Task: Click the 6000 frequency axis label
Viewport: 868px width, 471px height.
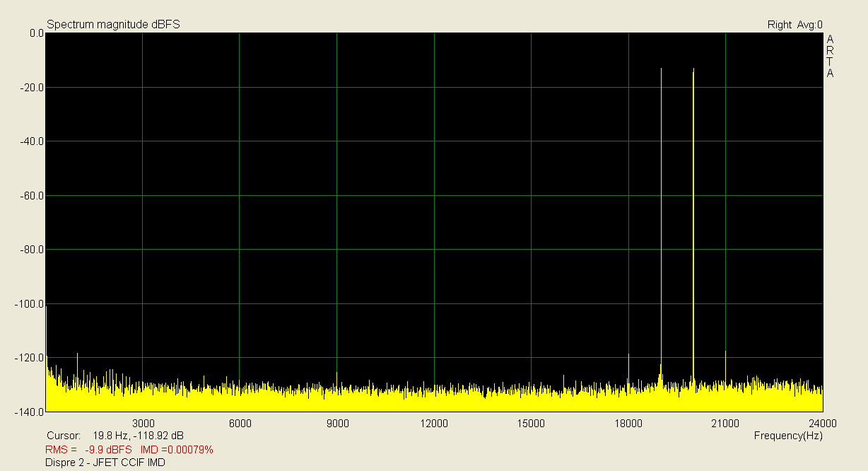Action: (240, 424)
